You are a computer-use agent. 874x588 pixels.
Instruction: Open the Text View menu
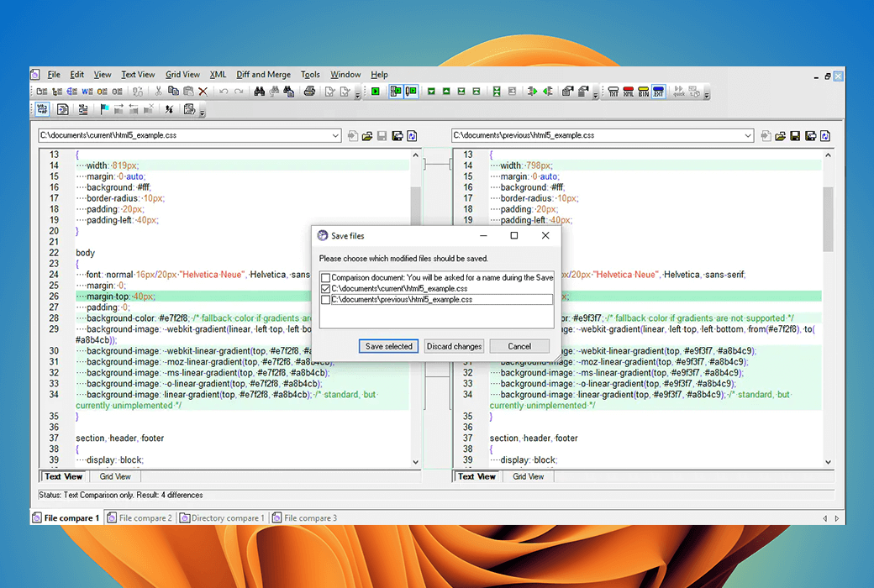click(138, 75)
